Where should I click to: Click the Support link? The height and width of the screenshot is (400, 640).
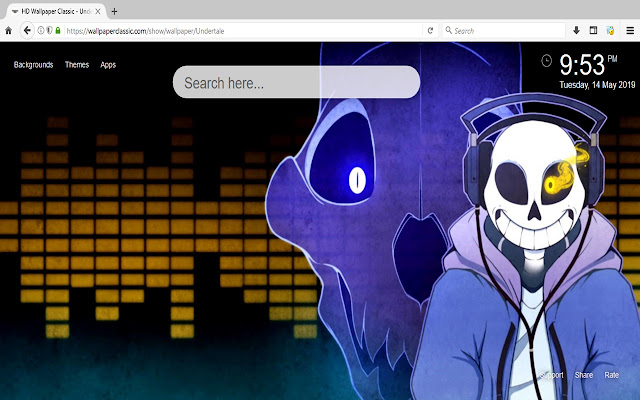(x=551, y=375)
